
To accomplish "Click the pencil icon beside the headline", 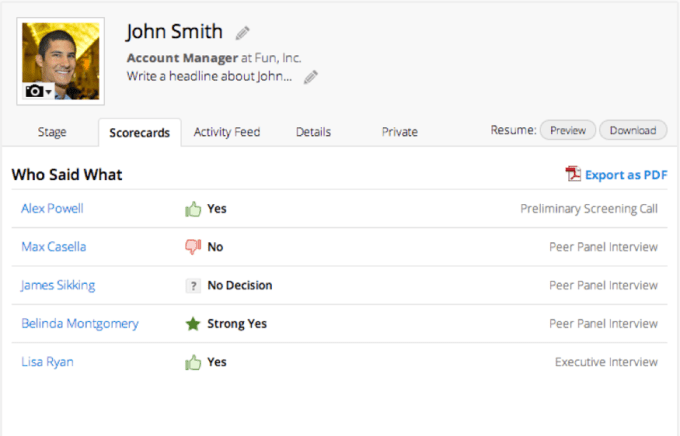I will [311, 77].
